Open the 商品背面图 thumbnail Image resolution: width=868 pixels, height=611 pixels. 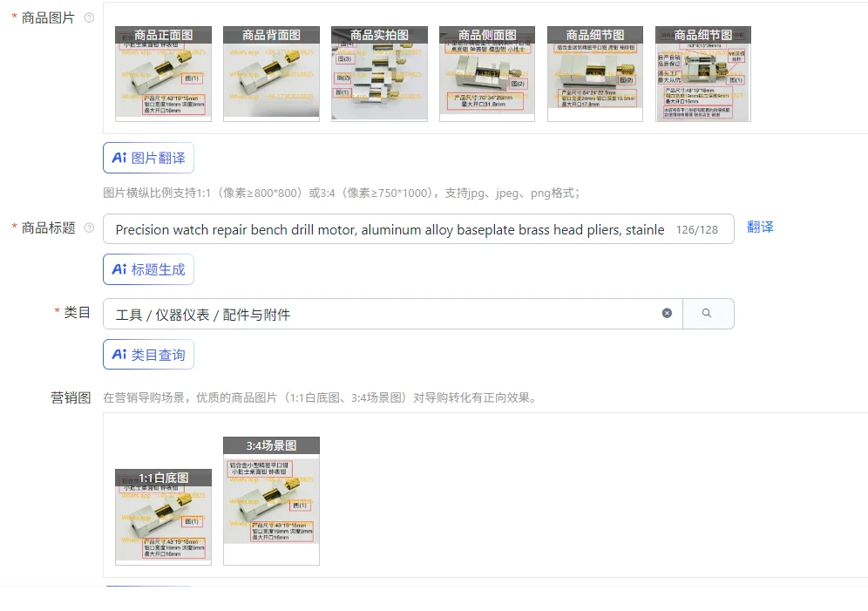coord(271,73)
